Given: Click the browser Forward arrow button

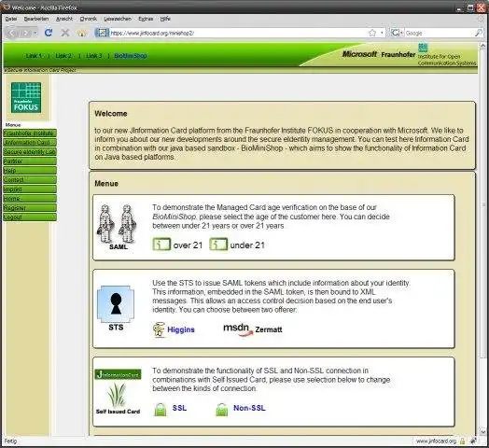Looking at the screenshot, I should click(x=25, y=33).
